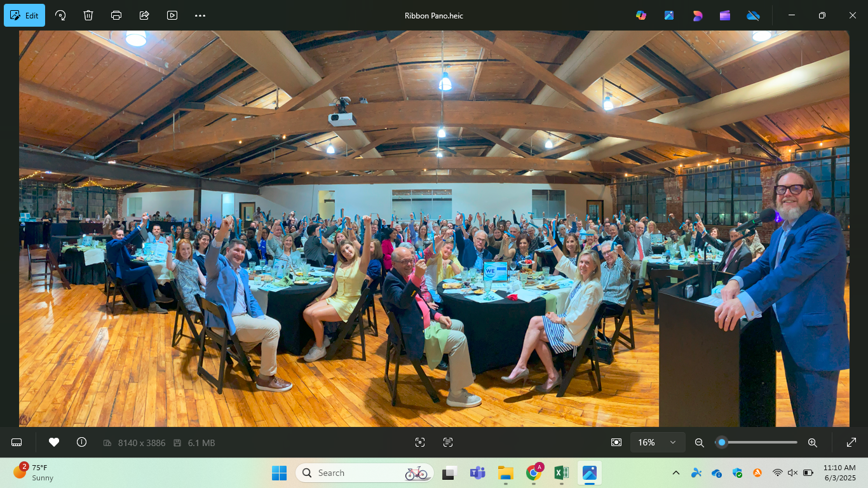Open Microsoft Designer from the title bar
868x488 pixels.
pos(697,15)
